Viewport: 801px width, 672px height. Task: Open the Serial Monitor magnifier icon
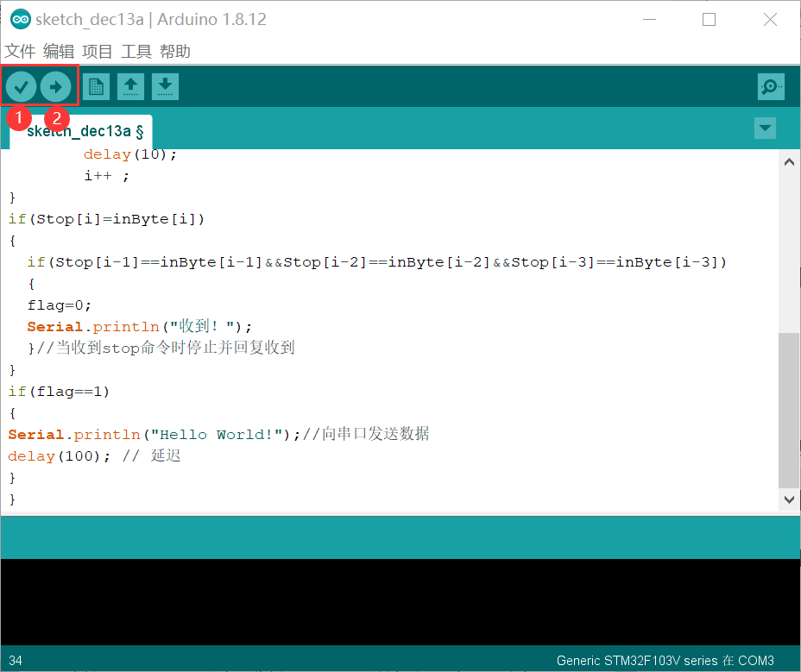[x=771, y=87]
